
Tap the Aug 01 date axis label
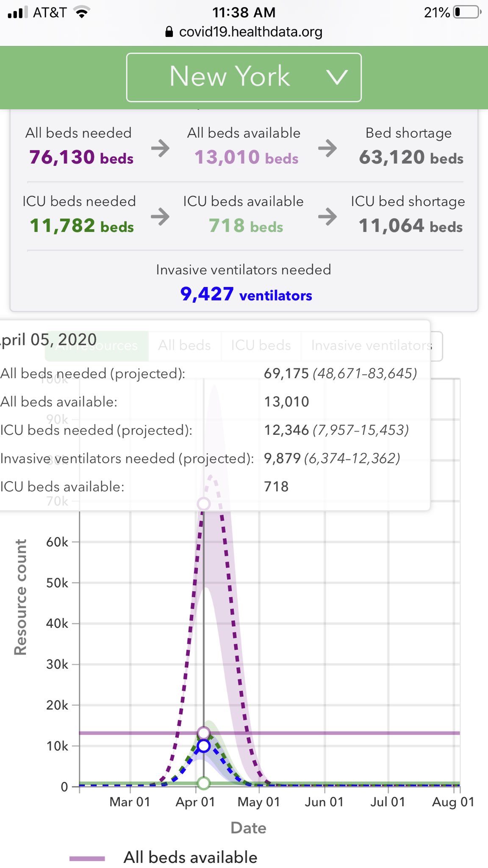453,802
